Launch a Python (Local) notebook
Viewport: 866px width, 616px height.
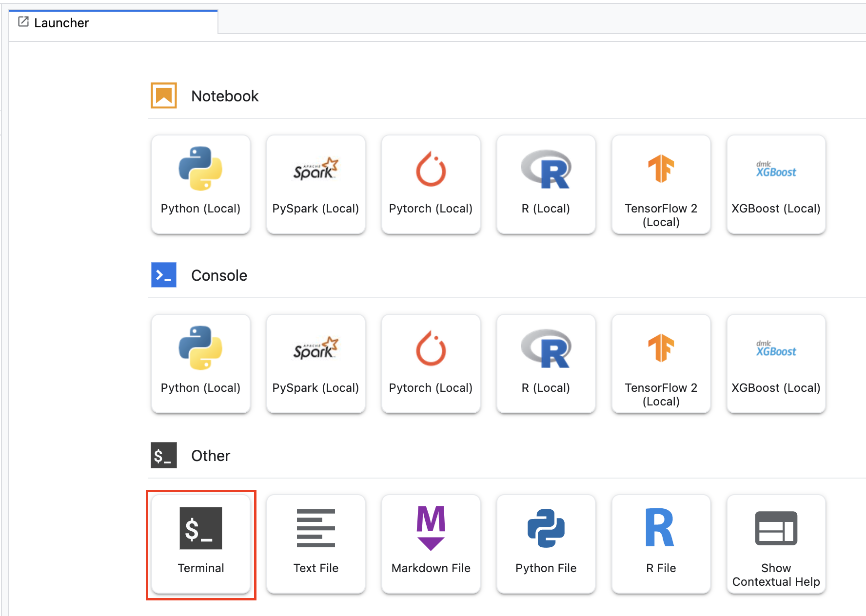coord(200,184)
